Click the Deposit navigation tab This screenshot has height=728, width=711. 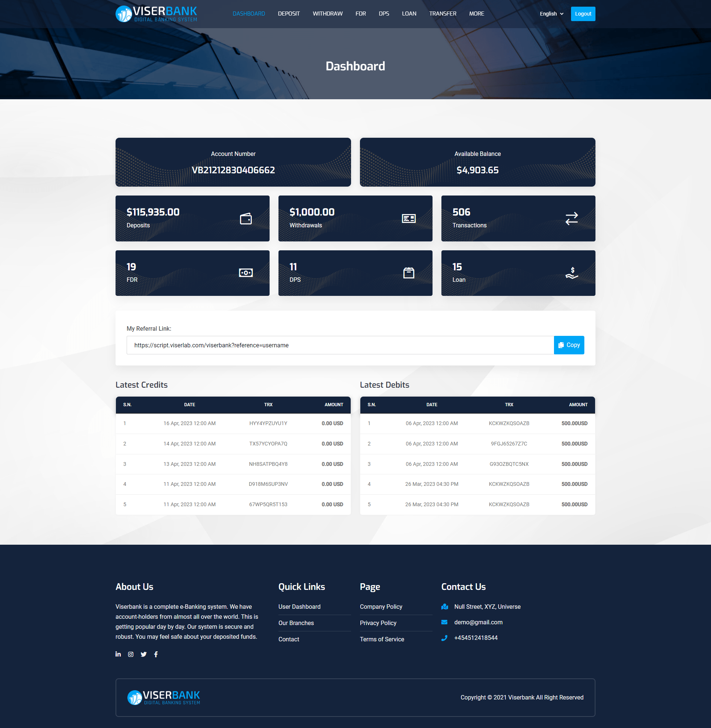(x=288, y=14)
